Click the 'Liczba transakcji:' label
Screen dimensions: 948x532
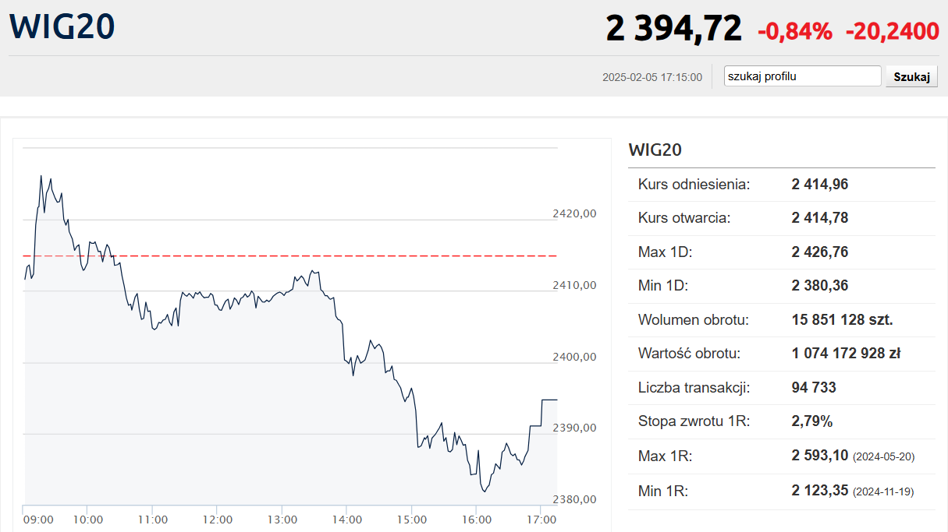(x=693, y=388)
